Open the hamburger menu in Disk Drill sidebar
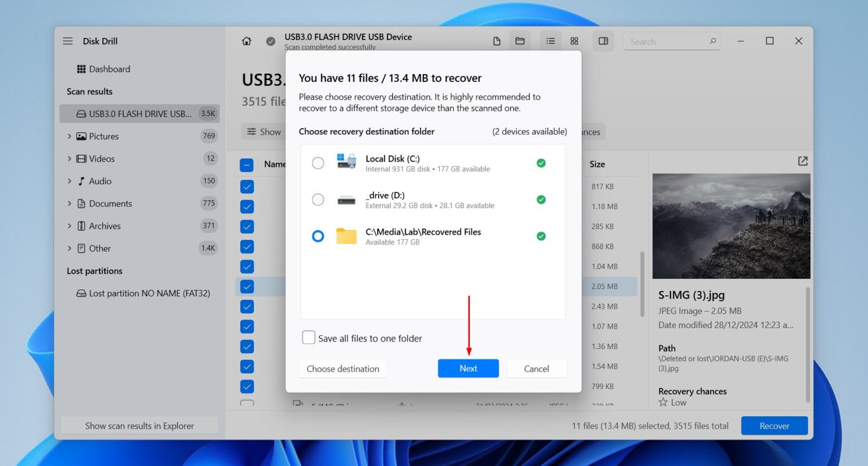 point(68,41)
